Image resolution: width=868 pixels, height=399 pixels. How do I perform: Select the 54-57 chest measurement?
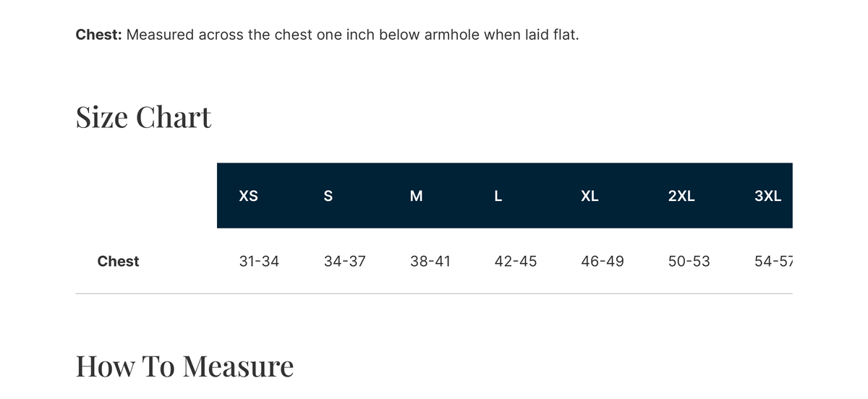[773, 261]
